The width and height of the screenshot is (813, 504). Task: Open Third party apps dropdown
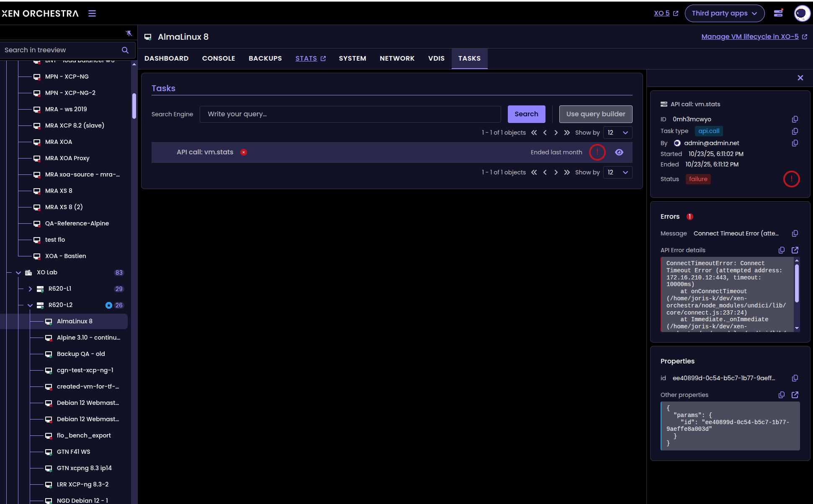click(724, 13)
